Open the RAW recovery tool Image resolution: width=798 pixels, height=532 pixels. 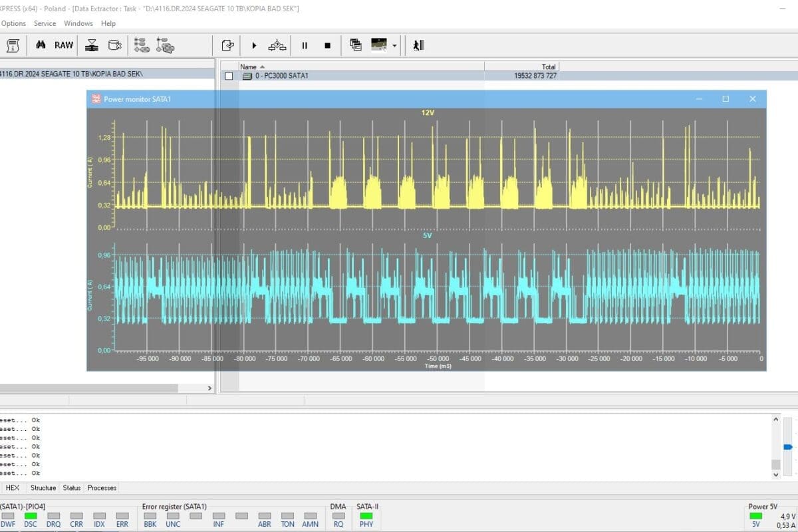coord(64,45)
